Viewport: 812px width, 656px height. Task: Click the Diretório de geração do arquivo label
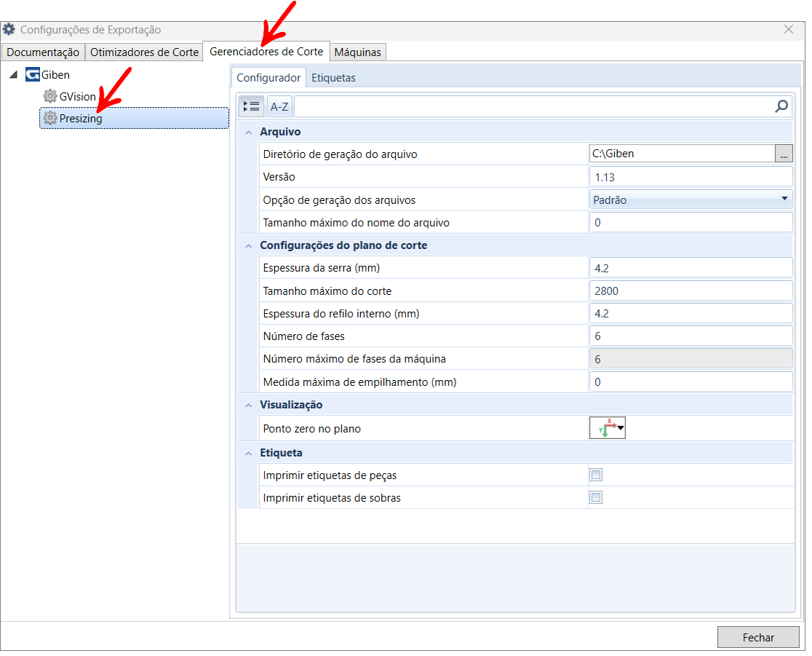point(341,154)
